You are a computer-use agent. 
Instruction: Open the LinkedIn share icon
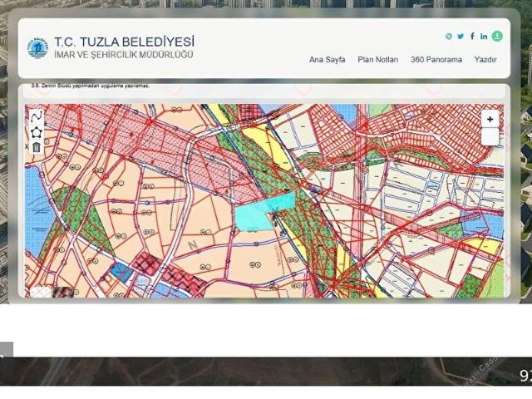pos(484,36)
